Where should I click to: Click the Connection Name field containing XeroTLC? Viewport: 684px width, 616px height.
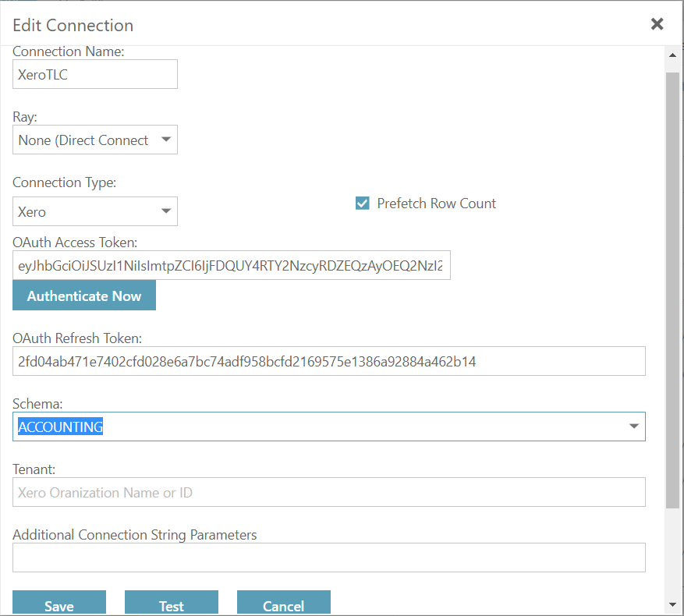click(95, 74)
